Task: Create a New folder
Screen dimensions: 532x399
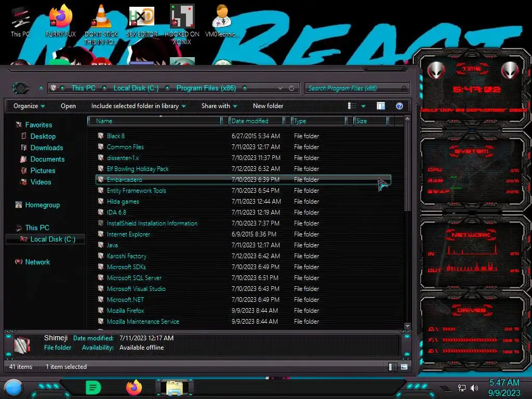Action: [268, 106]
